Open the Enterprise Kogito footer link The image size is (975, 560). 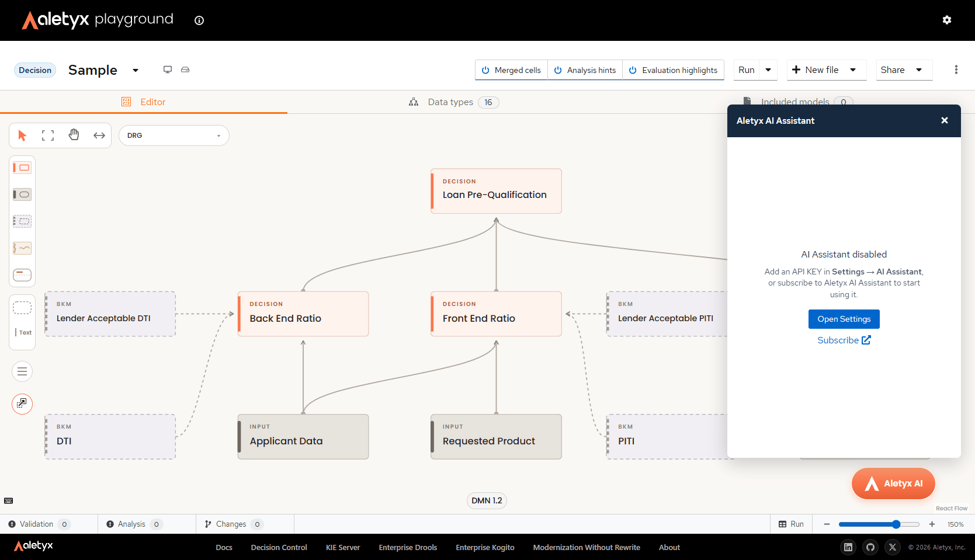(485, 547)
